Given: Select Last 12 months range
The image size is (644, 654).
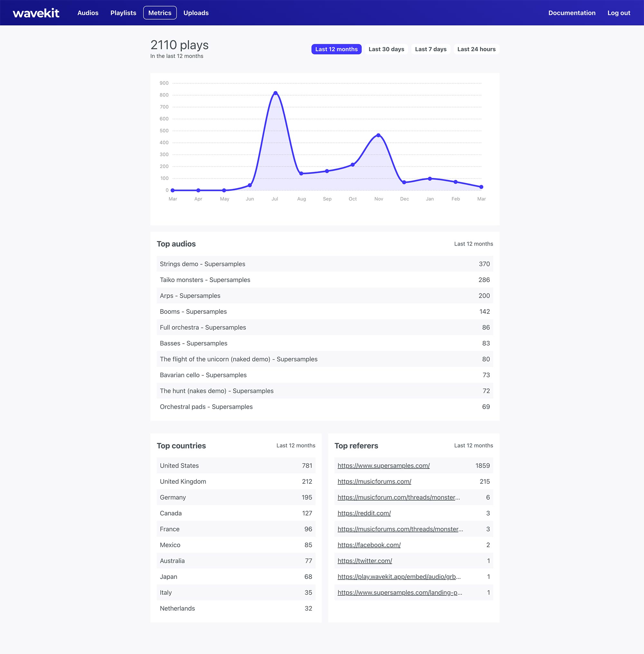Looking at the screenshot, I should click(336, 49).
